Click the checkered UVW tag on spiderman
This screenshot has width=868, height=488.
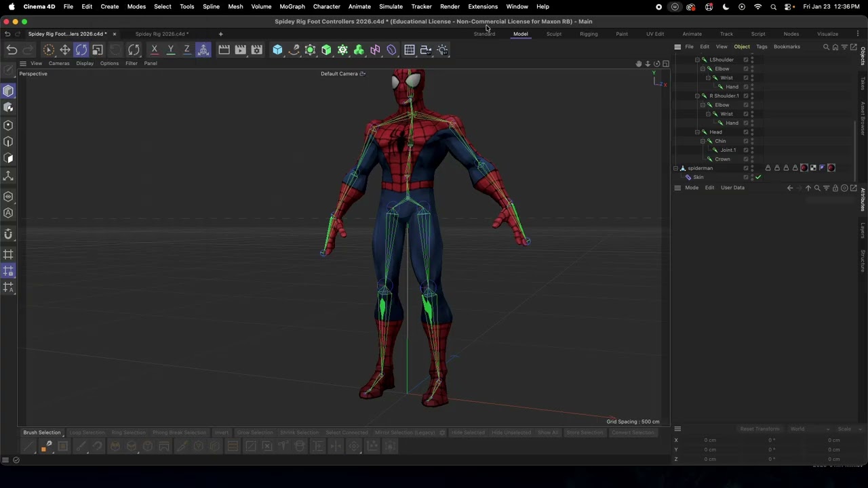tap(813, 168)
